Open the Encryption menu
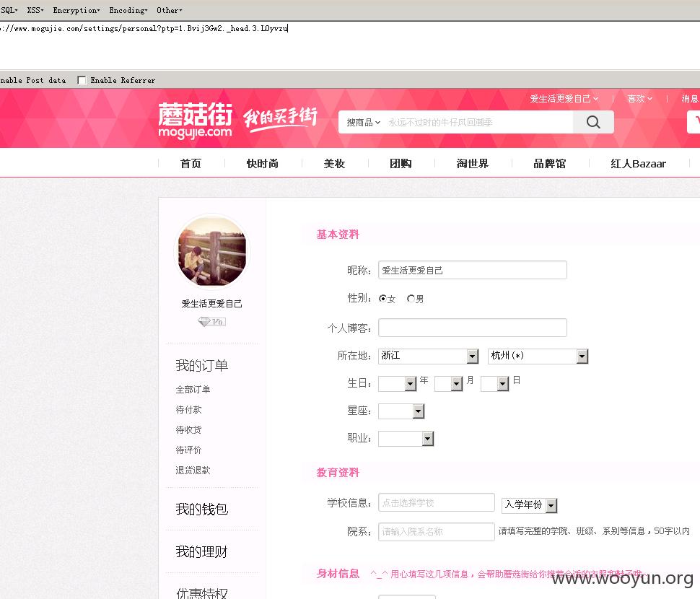 point(76,10)
